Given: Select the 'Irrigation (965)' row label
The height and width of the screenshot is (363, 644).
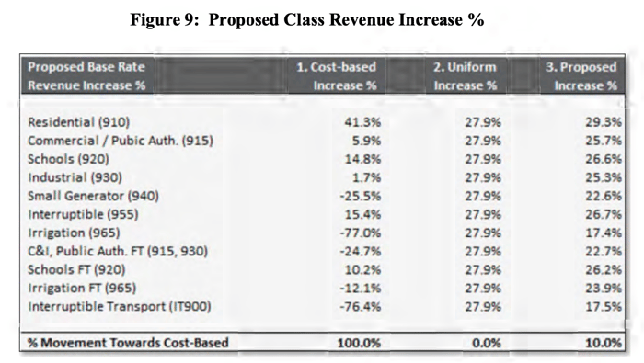Looking at the screenshot, I should 74,233.
